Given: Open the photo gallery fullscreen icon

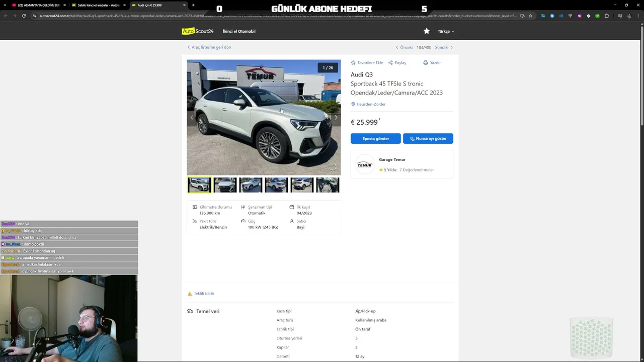Looking at the screenshot, I should pos(333,167).
